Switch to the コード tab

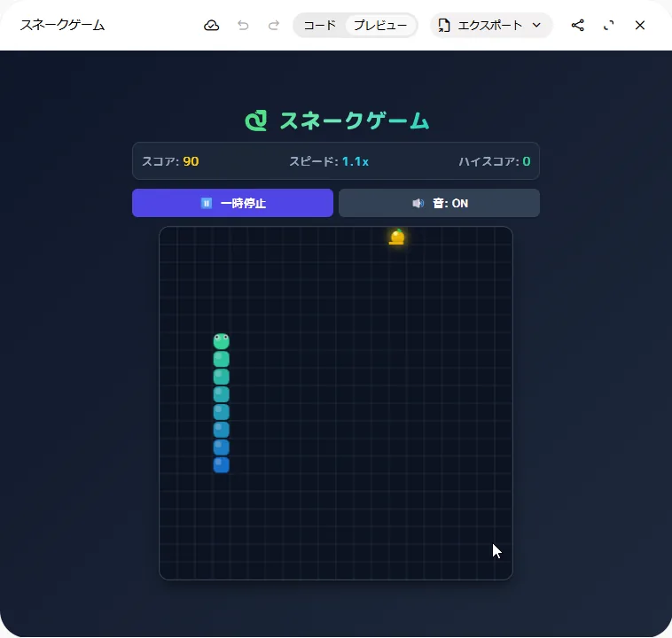click(320, 26)
